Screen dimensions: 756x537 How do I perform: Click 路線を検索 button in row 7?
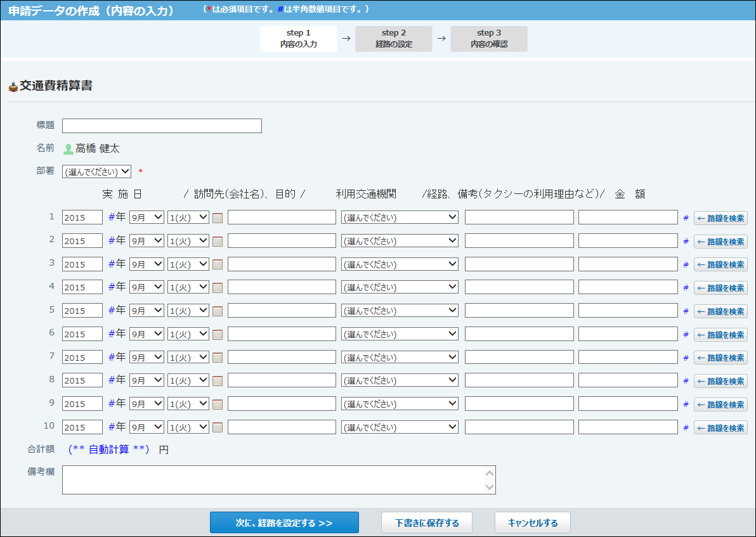720,358
